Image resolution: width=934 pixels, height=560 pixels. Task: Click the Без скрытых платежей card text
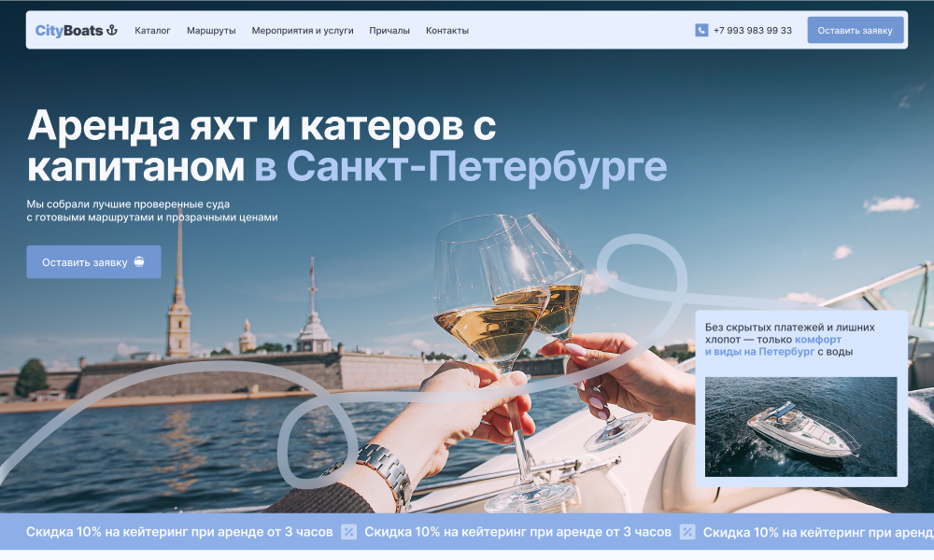point(789,327)
